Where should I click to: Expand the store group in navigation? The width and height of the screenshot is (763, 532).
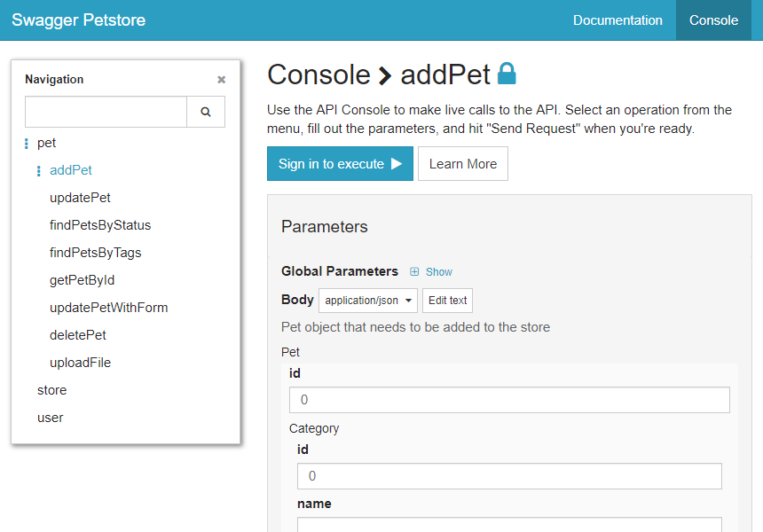pyautogui.click(x=52, y=390)
